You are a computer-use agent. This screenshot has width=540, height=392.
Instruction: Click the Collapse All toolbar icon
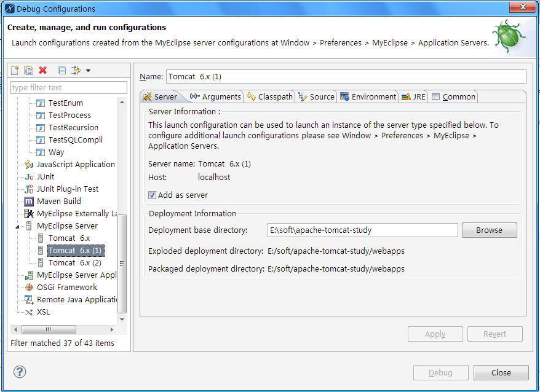click(x=62, y=71)
